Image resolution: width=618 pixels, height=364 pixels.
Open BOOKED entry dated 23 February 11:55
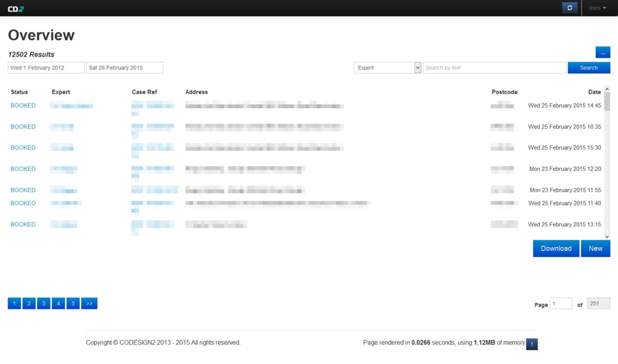tap(23, 190)
